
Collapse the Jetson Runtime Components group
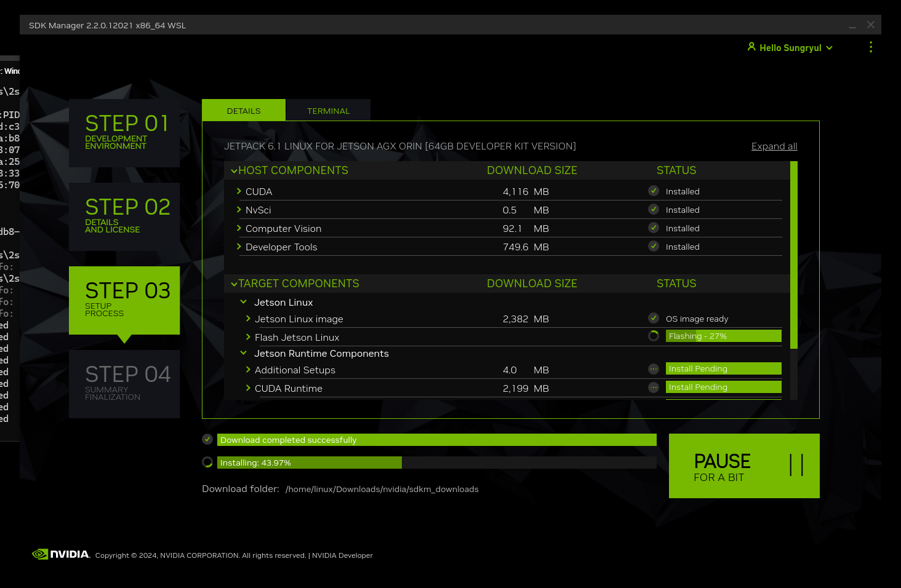243,353
